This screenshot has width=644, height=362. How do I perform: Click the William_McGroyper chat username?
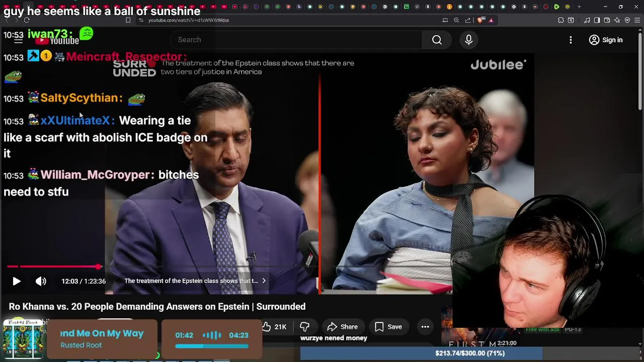pyautogui.click(x=95, y=175)
